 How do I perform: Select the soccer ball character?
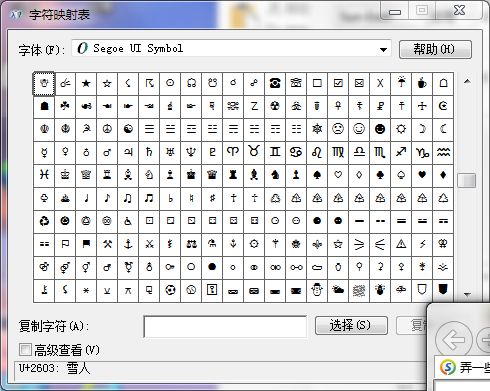170,290
